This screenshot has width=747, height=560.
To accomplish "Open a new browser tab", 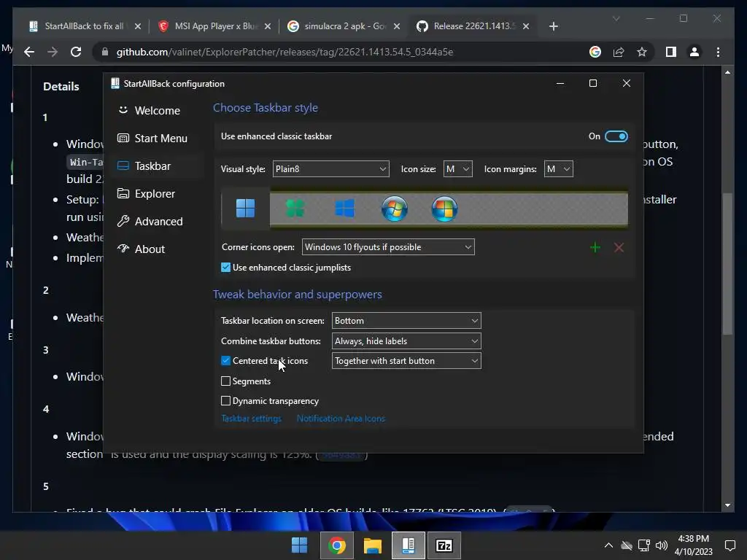I will [553, 26].
